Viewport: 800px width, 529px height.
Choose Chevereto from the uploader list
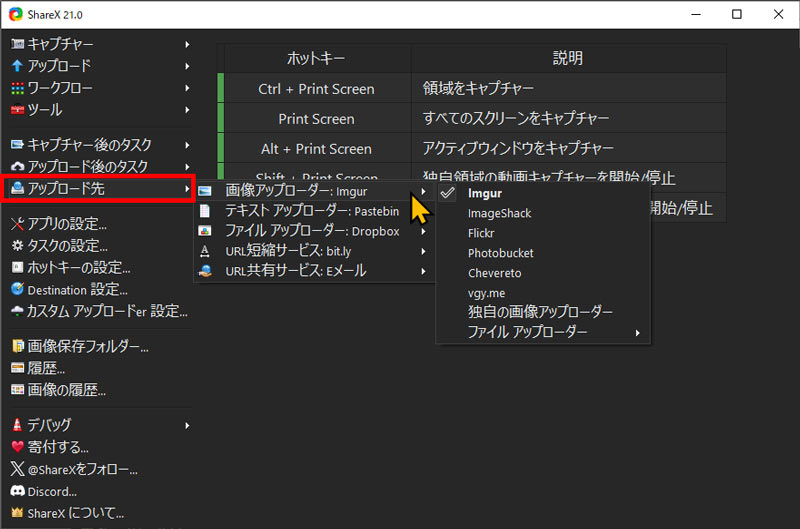coord(494,273)
